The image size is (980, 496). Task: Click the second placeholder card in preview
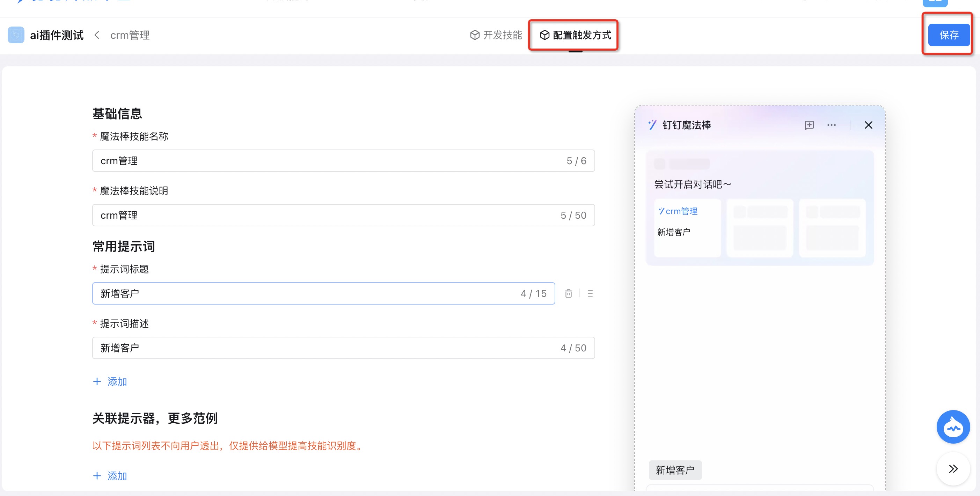pyautogui.click(x=760, y=227)
